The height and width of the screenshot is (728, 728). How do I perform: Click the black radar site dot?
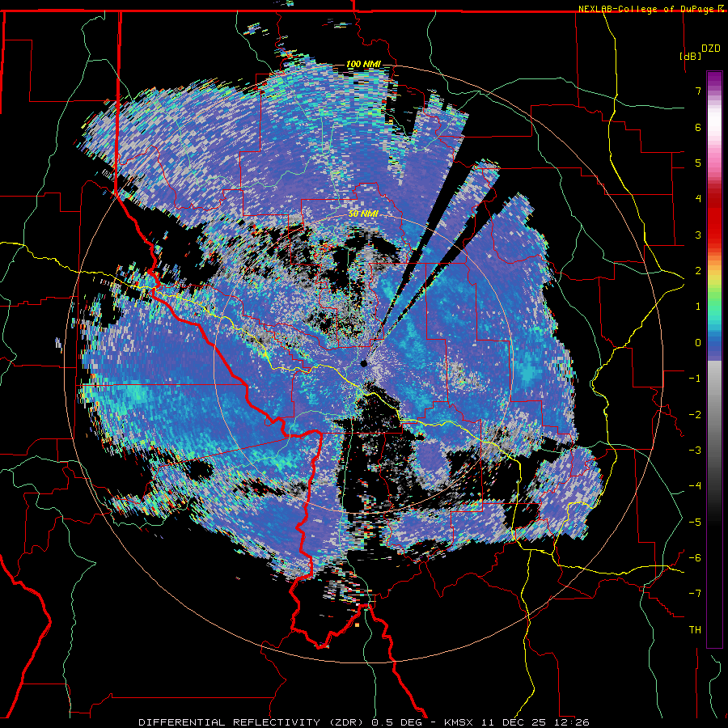tap(363, 363)
